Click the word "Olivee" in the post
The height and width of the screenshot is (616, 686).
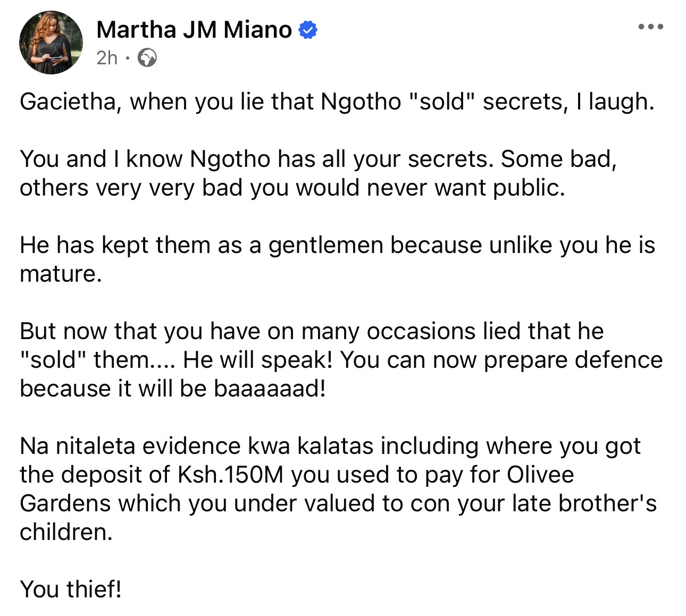click(540, 475)
